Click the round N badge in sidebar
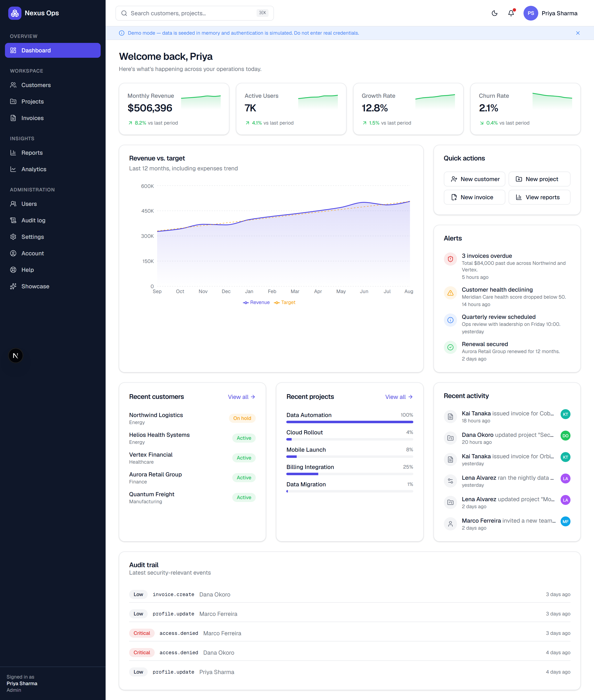 click(x=15, y=356)
